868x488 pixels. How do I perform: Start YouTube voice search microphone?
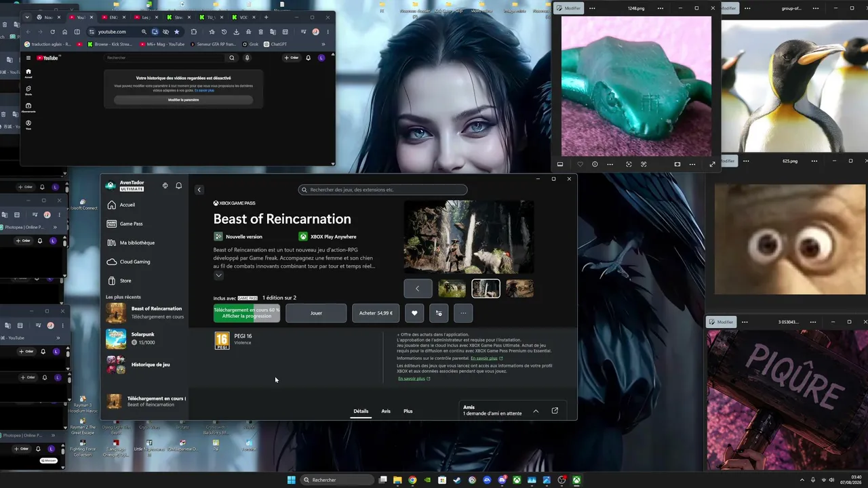(247, 58)
